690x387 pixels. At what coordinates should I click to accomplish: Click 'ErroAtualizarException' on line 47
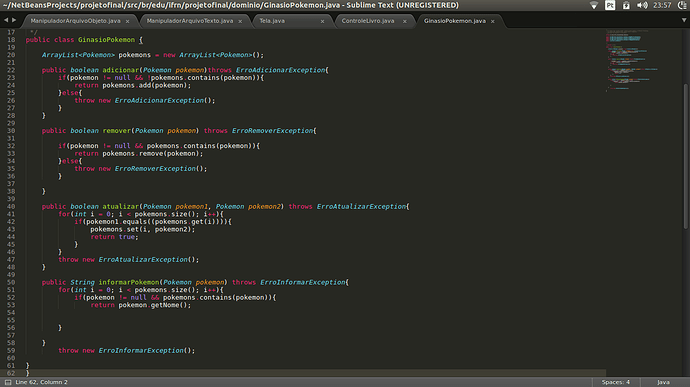click(143, 260)
